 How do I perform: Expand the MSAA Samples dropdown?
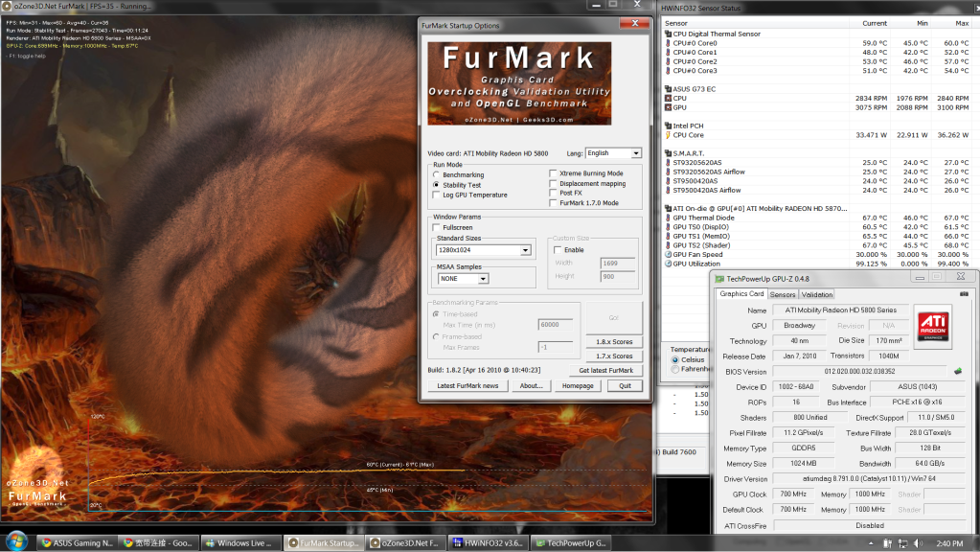click(483, 279)
